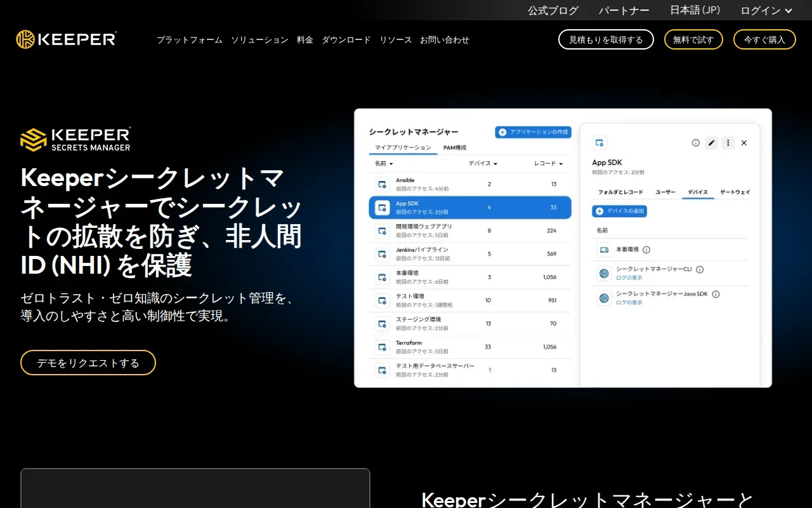Click info icon next to シークレットマネージャーJava SDK
This screenshot has width=812, height=508.
(x=716, y=294)
